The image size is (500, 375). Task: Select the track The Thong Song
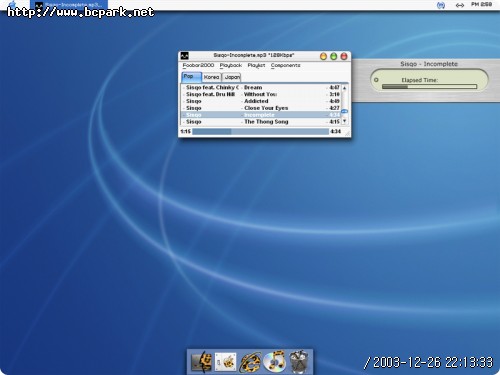(x=261, y=122)
